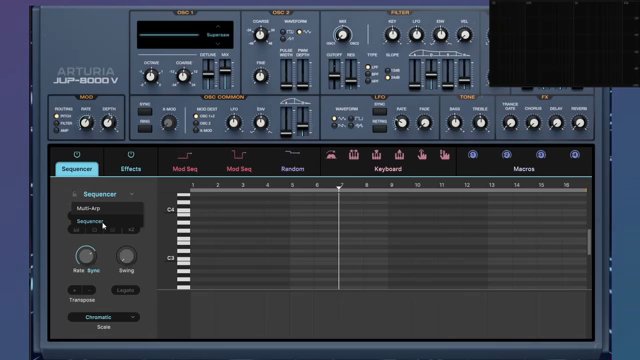Viewport: 640px width, 360px height.
Task: Click the OSC 2 Fine knob
Action: coord(261,76)
